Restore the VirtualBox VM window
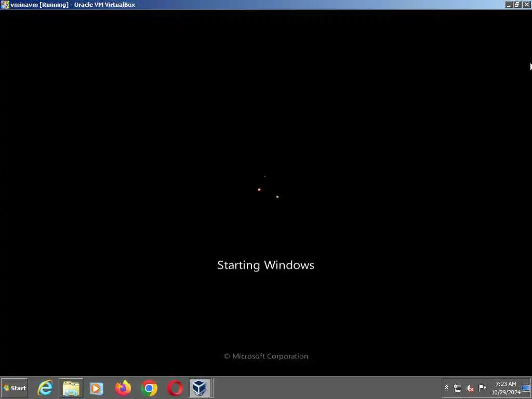 pyautogui.click(x=517, y=5)
